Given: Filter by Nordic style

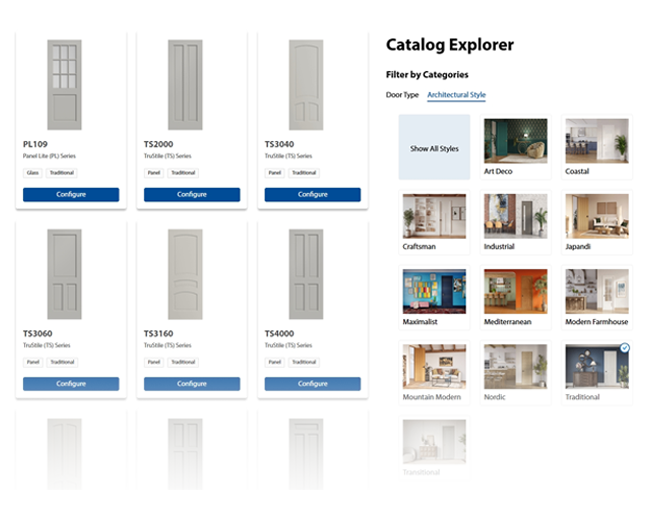Looking at the screenshot, I should click(516, 373).
